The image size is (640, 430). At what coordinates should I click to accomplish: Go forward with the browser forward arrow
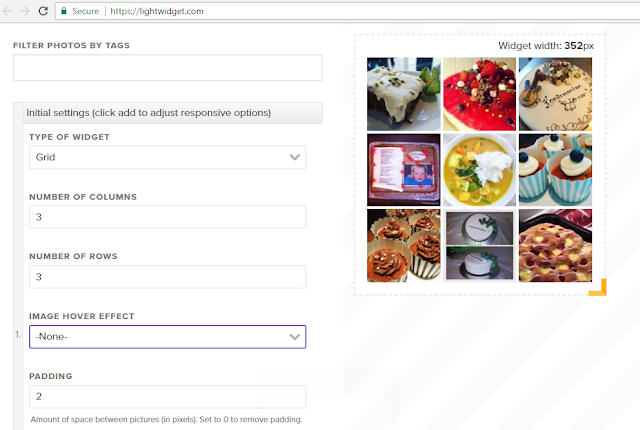click(25, 11)
